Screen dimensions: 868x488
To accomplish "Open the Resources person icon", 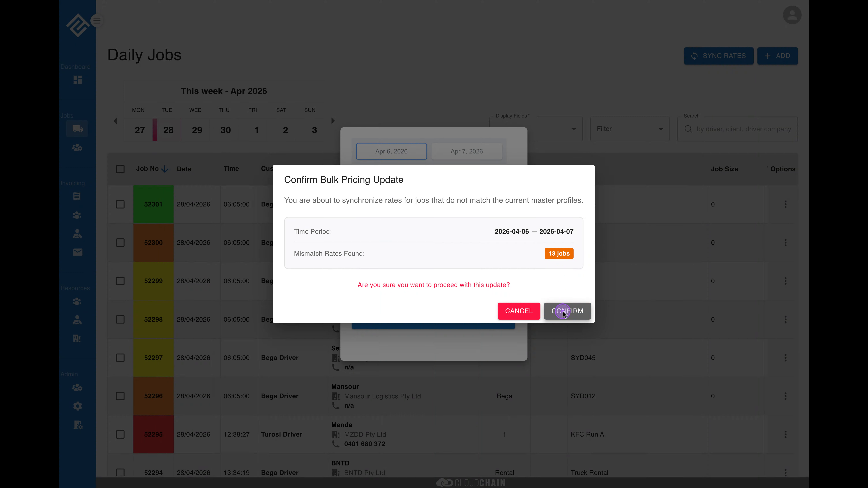I will tap(77, 320).
